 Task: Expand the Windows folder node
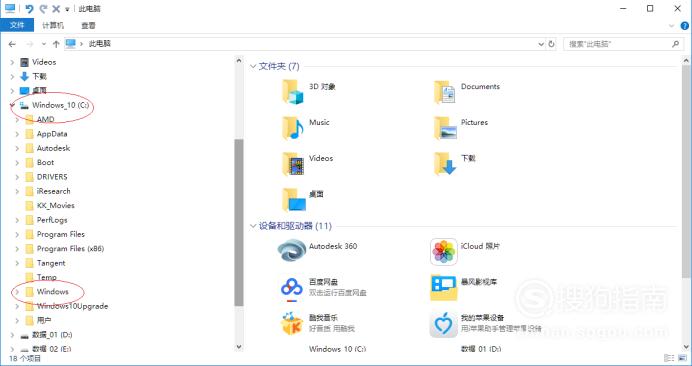17,292
